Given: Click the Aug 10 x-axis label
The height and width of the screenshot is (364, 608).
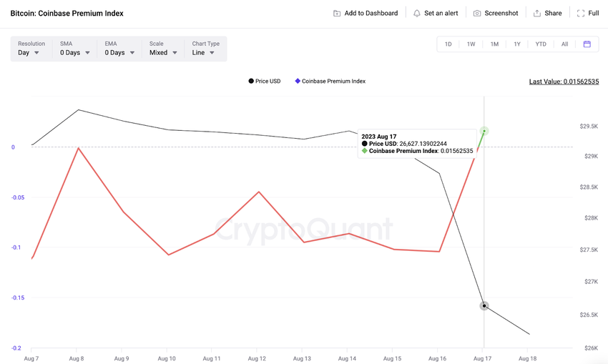Looking at the screenshot, I should [x=167, y=358].
